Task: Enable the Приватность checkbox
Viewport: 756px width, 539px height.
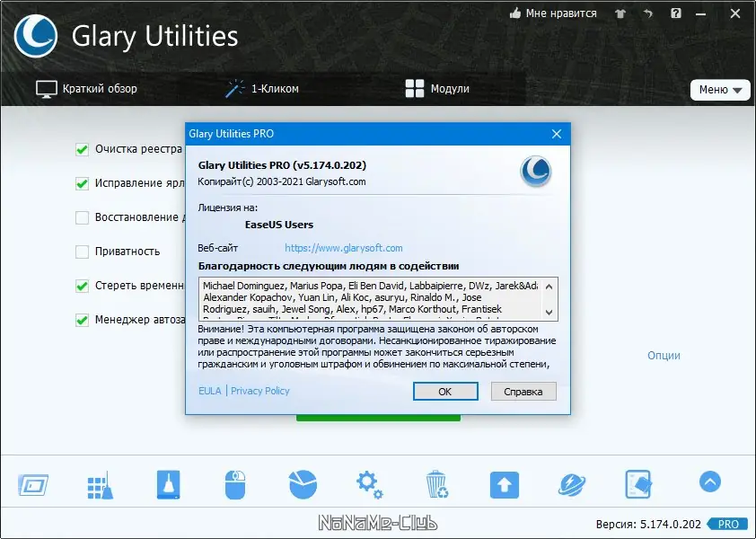Action: pos(82,252)
